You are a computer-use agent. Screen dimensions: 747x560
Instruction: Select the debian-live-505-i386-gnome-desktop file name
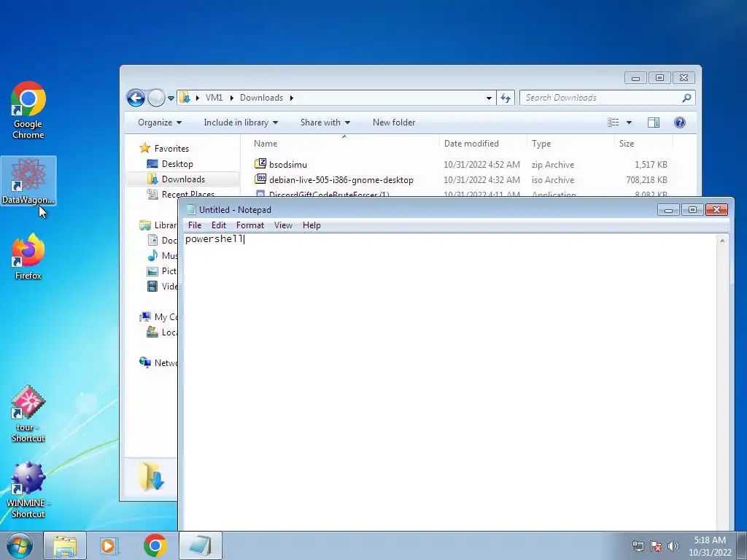(341, 180)
